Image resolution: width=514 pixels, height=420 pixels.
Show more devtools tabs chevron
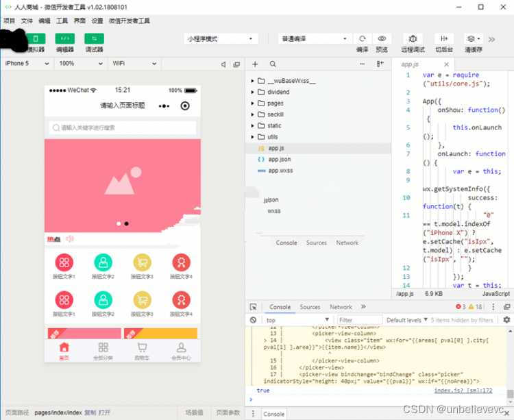pos(363,307)
